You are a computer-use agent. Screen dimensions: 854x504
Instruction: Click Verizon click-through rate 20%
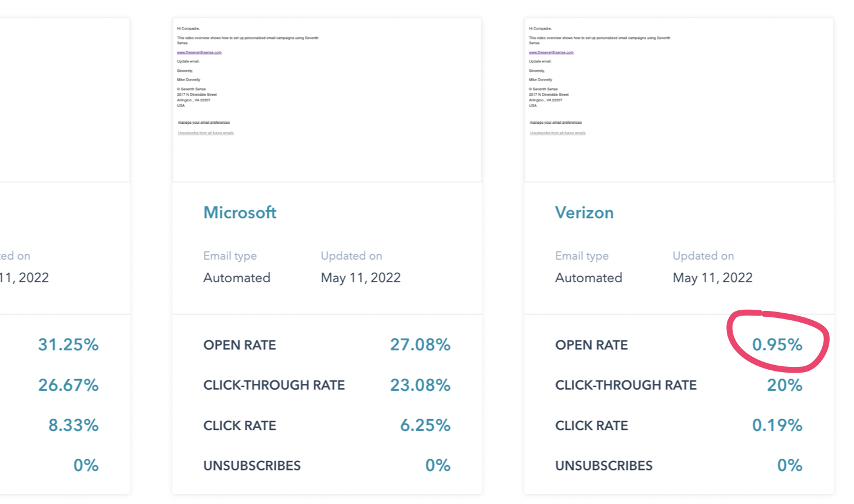click(x=785, y=385)
